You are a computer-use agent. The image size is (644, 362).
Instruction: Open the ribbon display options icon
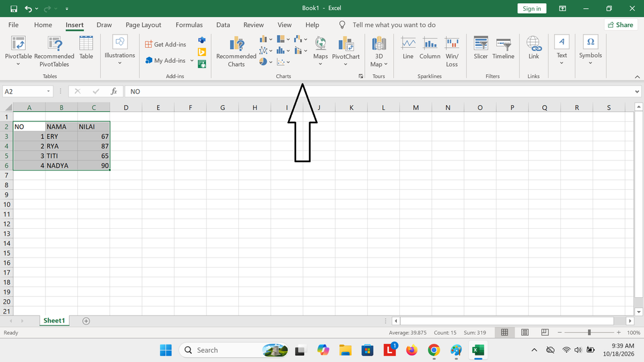pos(562,9)
